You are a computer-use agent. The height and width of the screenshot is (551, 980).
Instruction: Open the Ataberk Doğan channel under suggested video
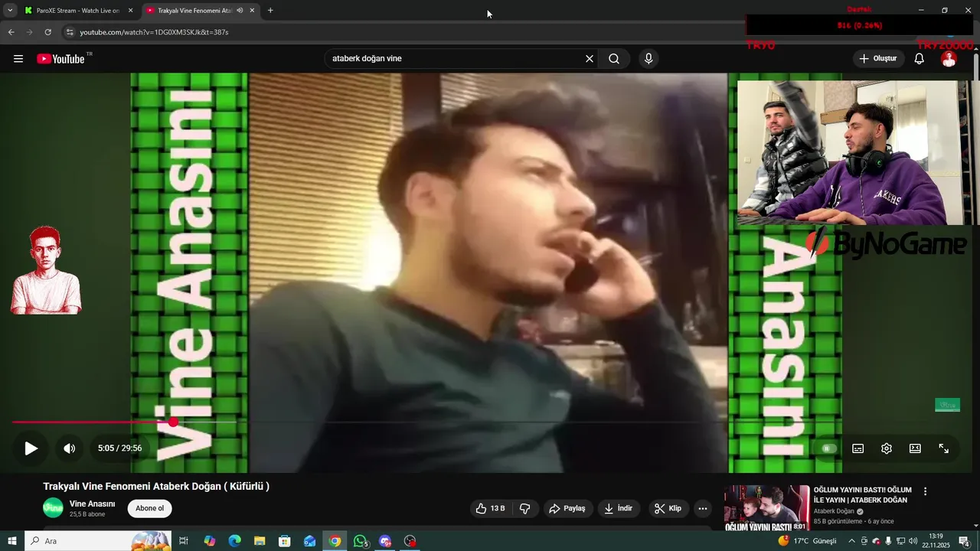pyautogui.click(x=835, y=511)
